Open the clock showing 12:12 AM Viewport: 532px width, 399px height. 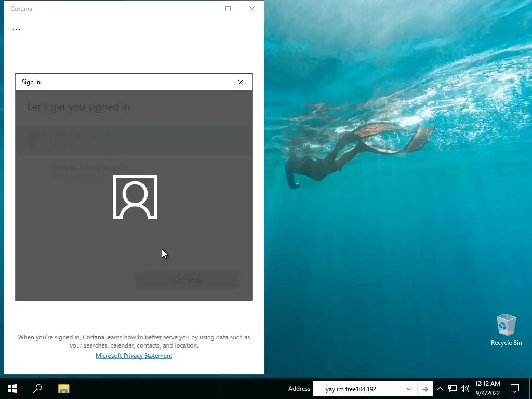pyautogui.click(x=487, y=389)
